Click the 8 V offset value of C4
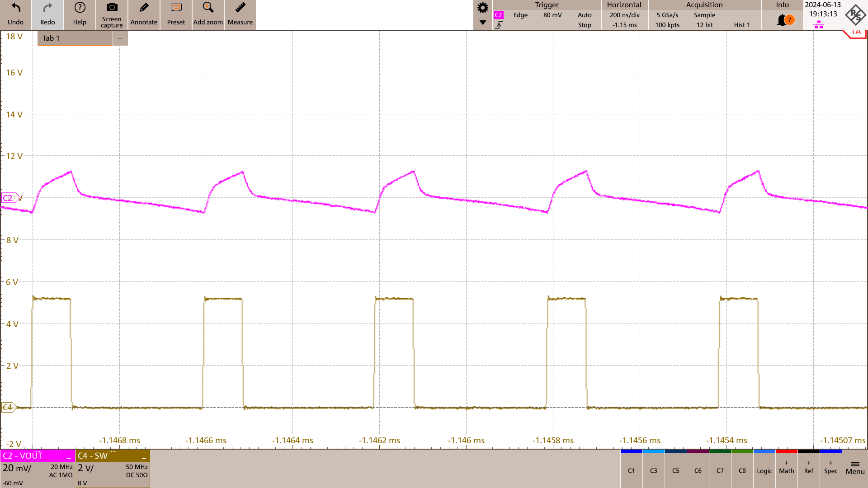The image size is (868, 488). click(82, 483)
